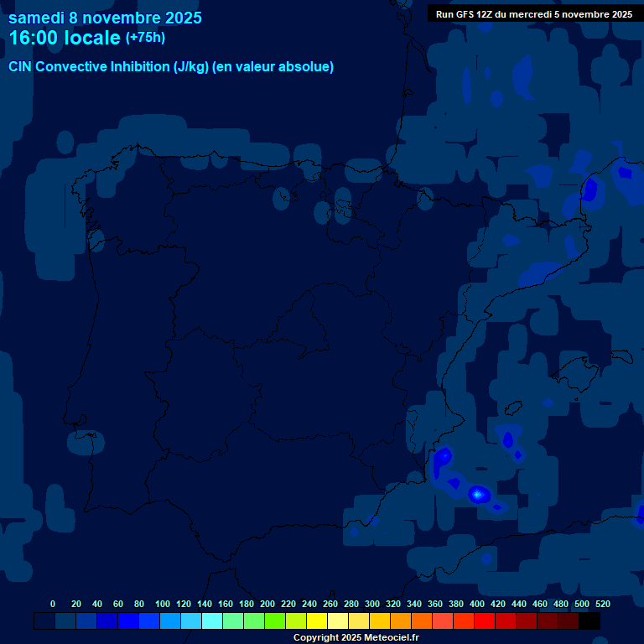Select the legend swatch between 20 and 40

pyautogui.click(x=86, y=621)
